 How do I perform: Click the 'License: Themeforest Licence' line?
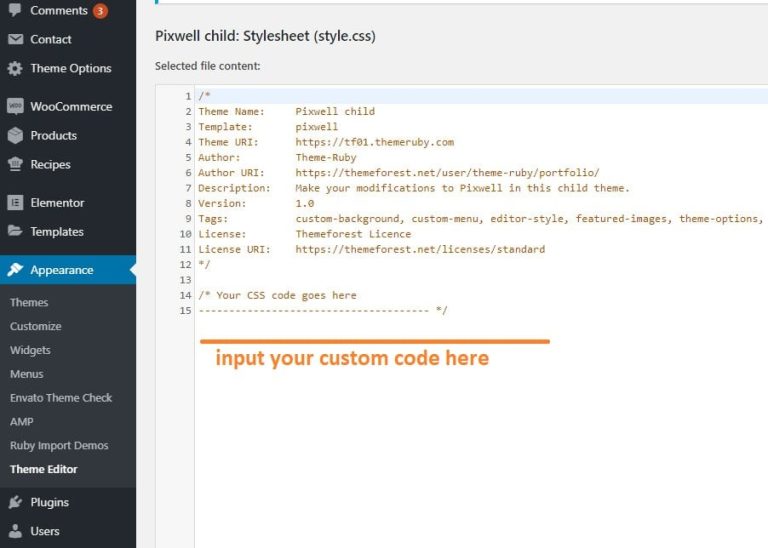pyautogui.click(x=305, y=234)
